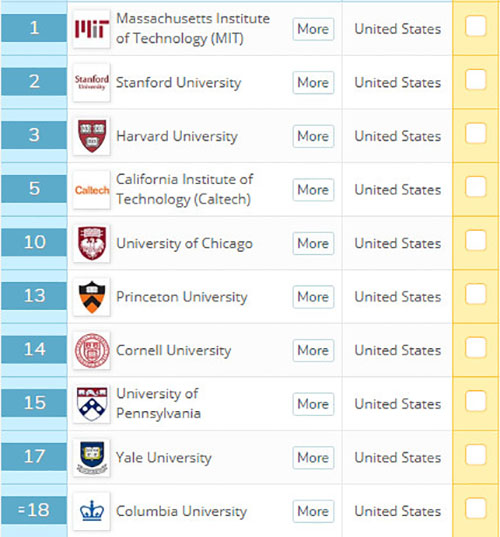Enable the checkbox beside Princeton University

476,294
